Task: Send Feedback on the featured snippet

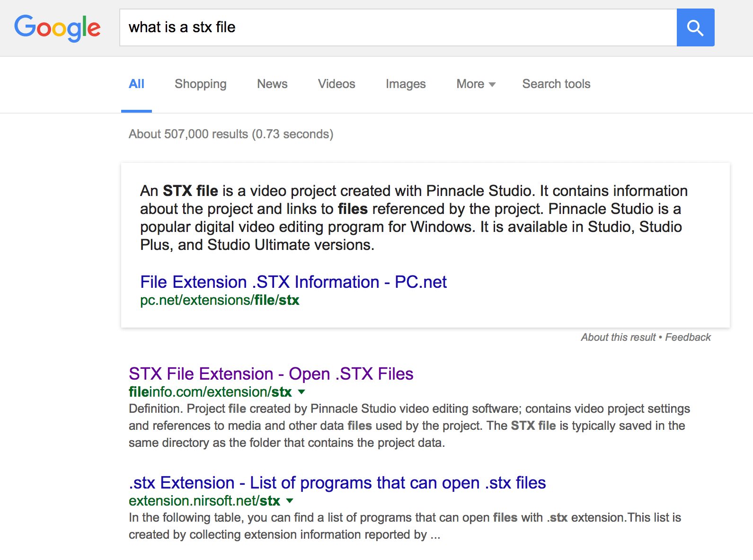Action: click(x=688, y=338)
